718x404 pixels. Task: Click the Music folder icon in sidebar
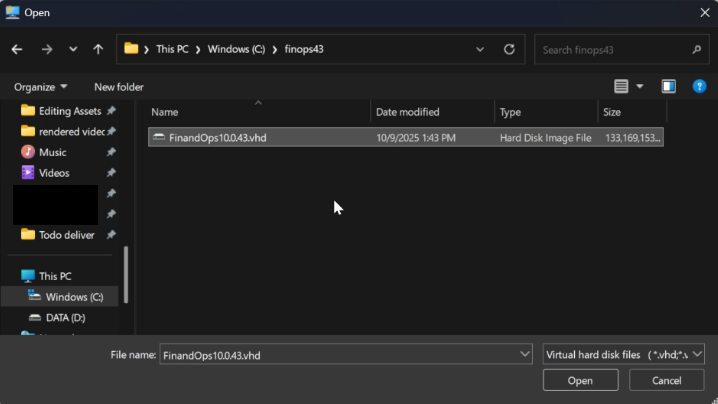pyautogui.click(x=28, y=152)
